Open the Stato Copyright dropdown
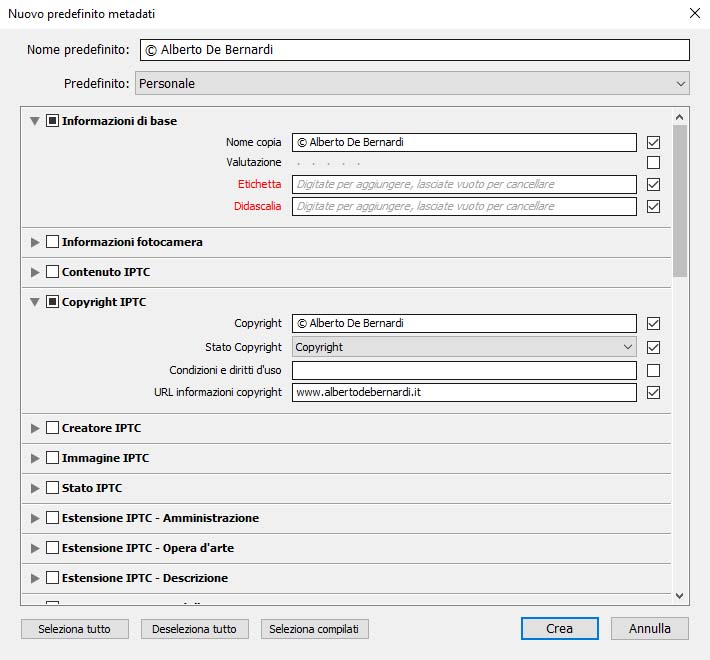 [464, 347]
